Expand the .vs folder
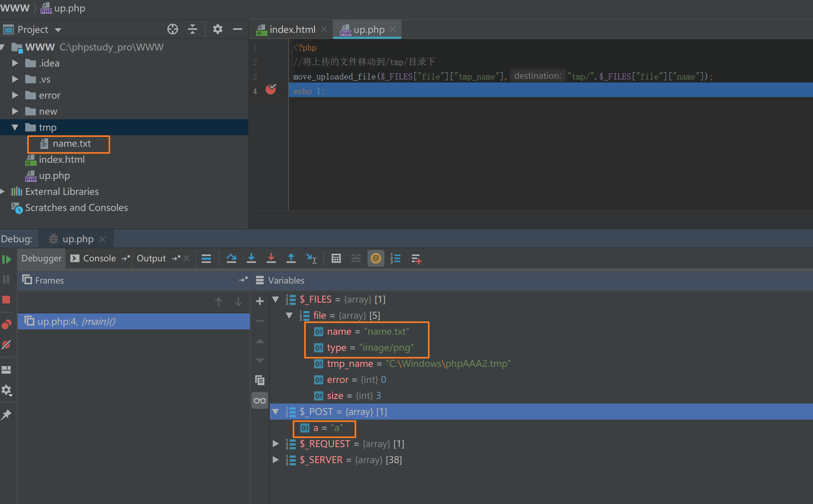 15,79
